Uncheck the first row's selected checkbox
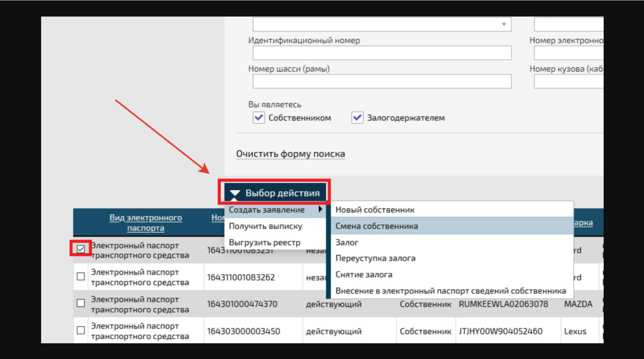Viewport: 644px width, 359px height. click(81, 249)
